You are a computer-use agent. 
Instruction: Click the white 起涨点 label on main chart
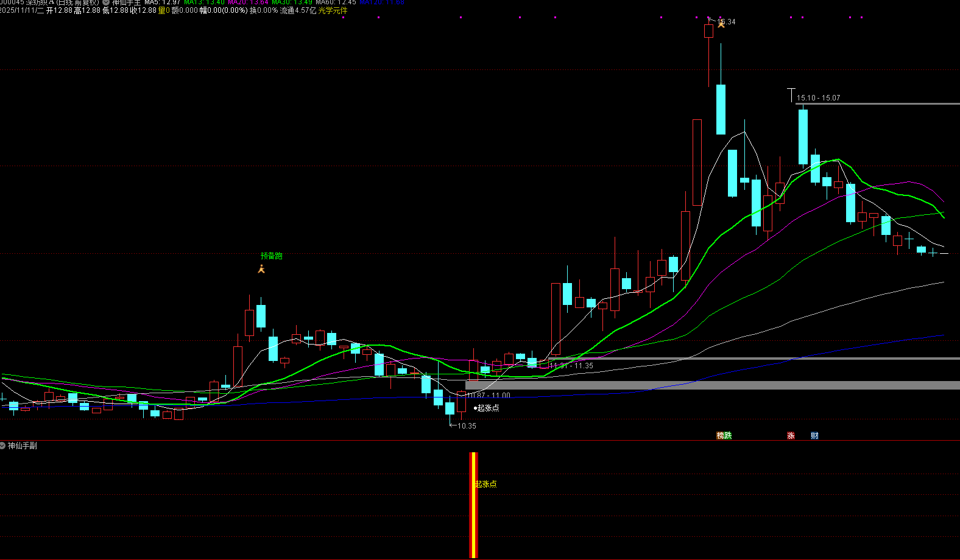[488, 408]
